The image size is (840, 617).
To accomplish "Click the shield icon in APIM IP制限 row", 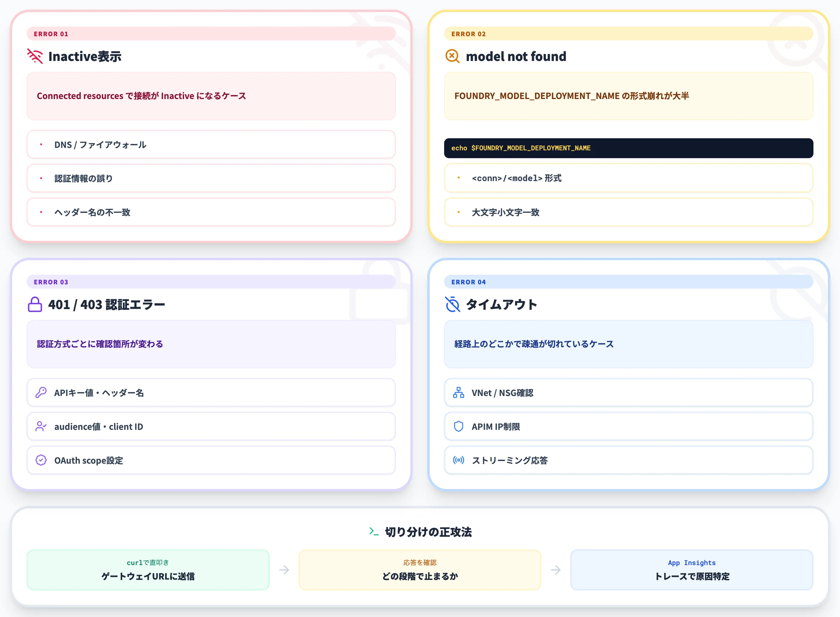I will [x=458, y=426].
